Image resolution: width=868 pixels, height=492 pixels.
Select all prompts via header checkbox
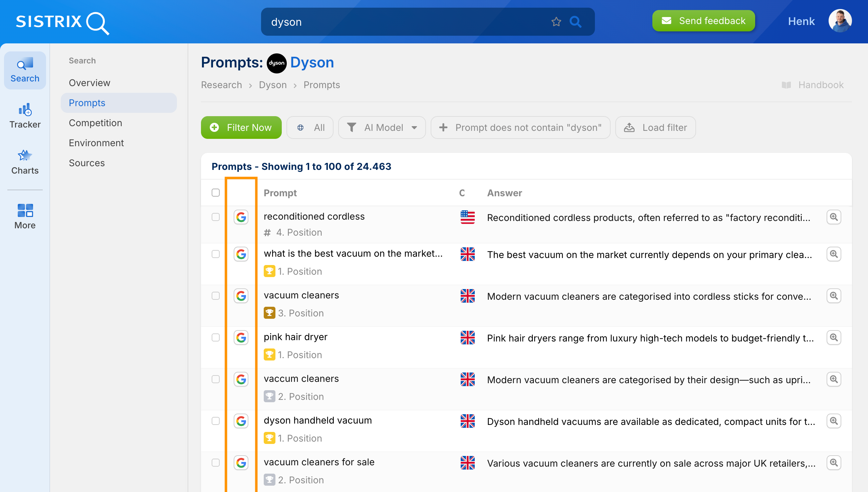point(215,192)
